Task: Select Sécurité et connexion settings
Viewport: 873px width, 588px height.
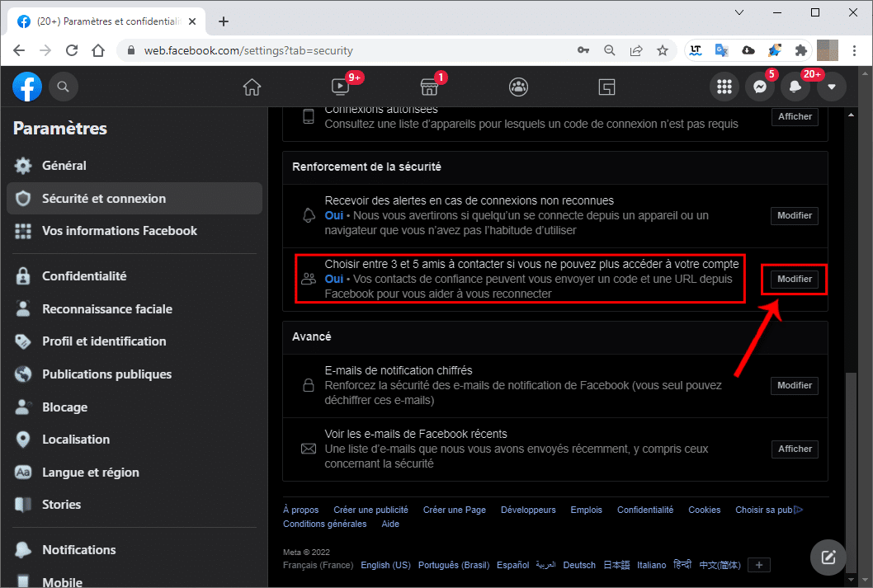Action: 134,199
